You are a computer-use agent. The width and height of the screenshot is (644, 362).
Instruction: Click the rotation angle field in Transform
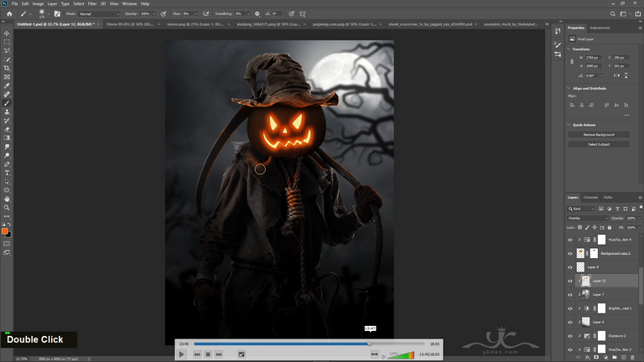pyautogui.click(x=591, y=75)
